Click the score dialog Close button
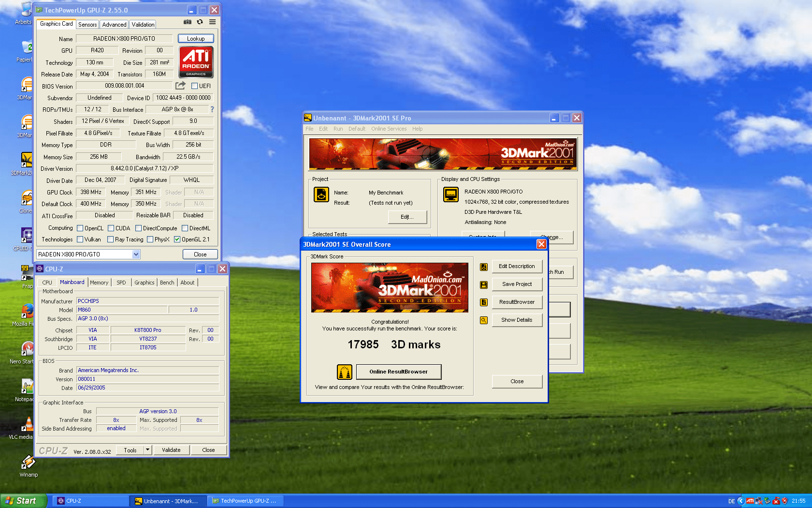812x508 pixels. (517, 381)
